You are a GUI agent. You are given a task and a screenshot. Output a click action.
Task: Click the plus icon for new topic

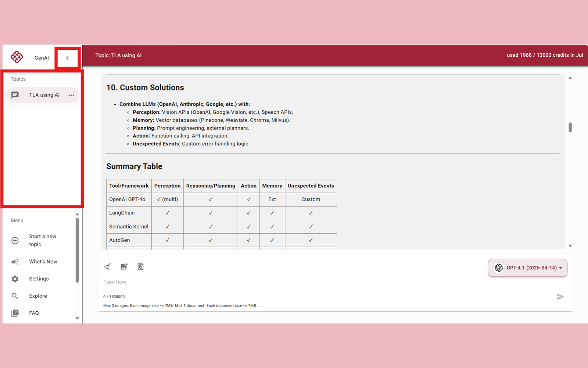[x=15, y=241]
